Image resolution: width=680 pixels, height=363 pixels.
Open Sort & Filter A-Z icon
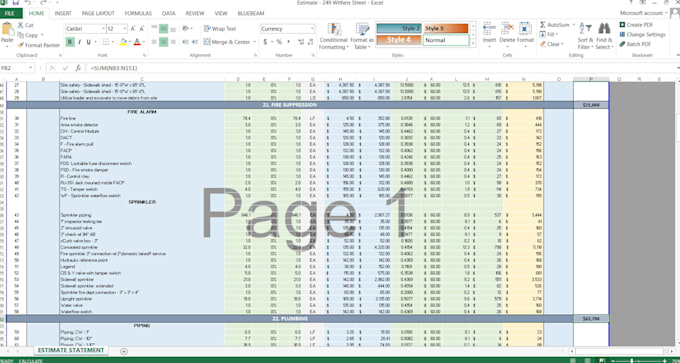click(x=585, y=29)
